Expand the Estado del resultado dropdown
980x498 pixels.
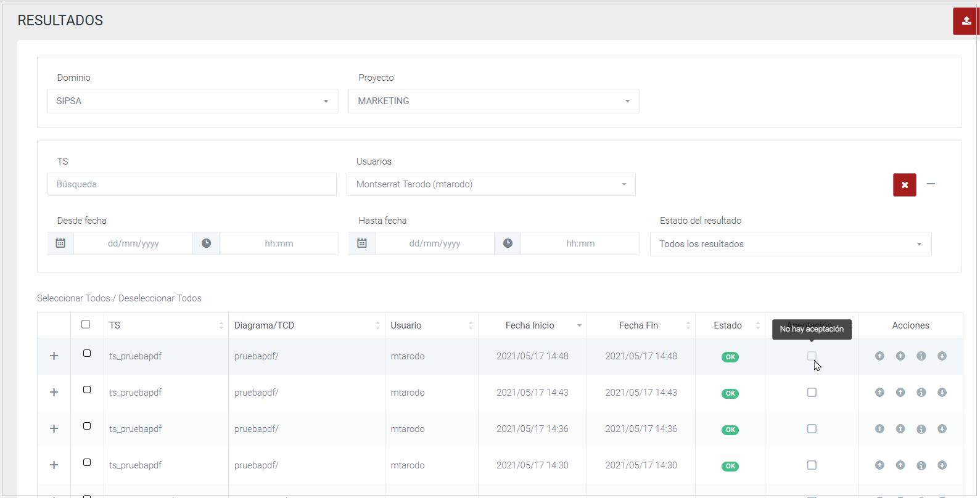(x=790, y=244)
